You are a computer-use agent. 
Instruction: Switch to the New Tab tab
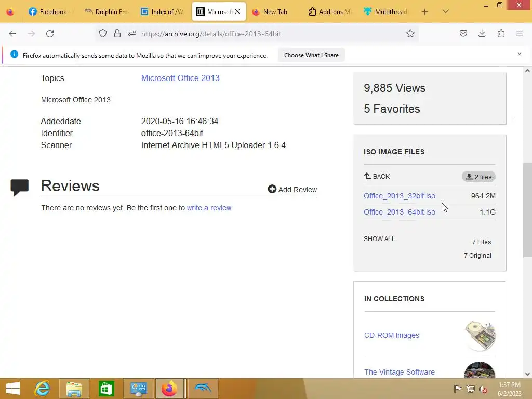(x=275, y=12)
